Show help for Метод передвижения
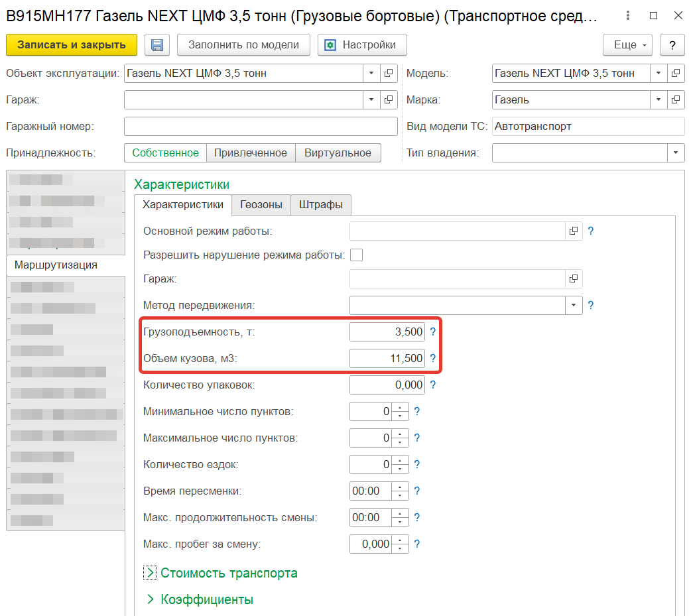Screen dimensions: 689x616 591,306
